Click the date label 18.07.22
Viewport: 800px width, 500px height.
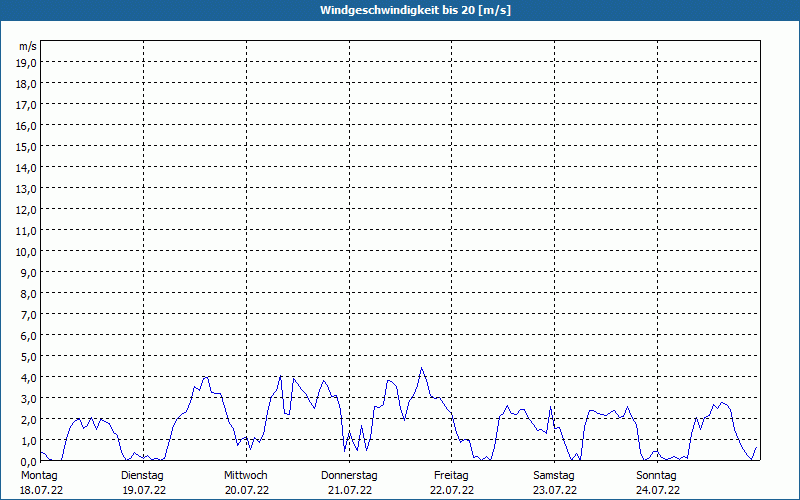(x=41, y=490)
